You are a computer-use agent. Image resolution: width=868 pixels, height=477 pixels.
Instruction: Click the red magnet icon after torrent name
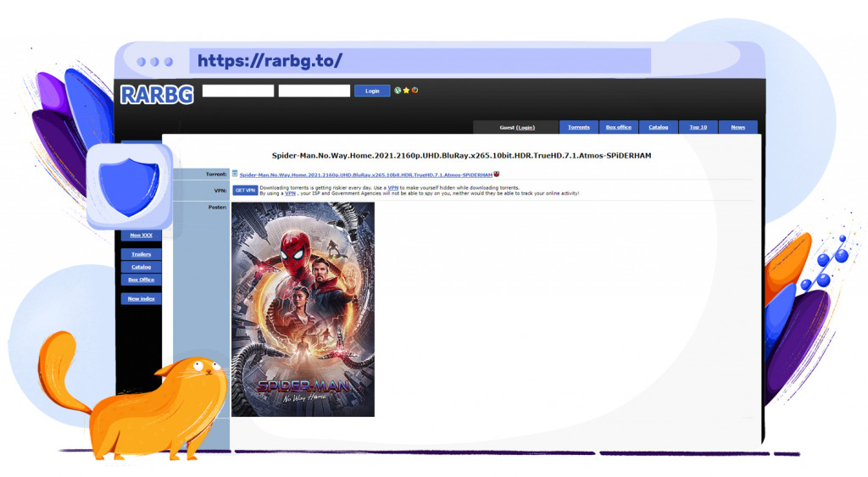tap(497, 175)
